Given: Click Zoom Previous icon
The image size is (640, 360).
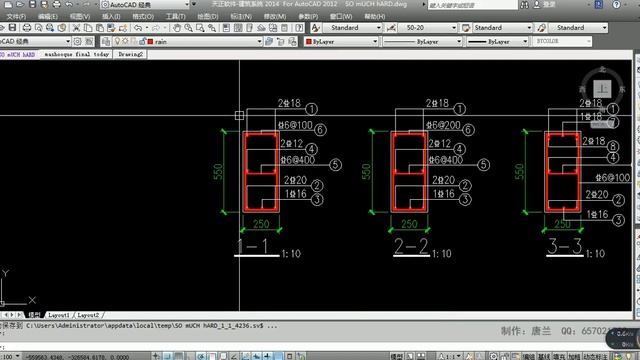Looking at the screenshot, I should (212, 28).
